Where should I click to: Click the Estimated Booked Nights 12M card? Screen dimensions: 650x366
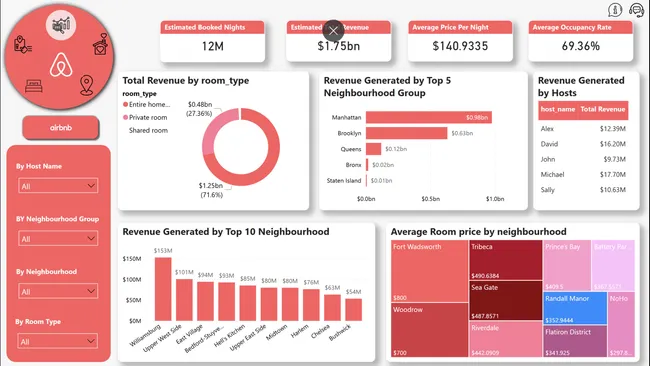click(212, 41)
